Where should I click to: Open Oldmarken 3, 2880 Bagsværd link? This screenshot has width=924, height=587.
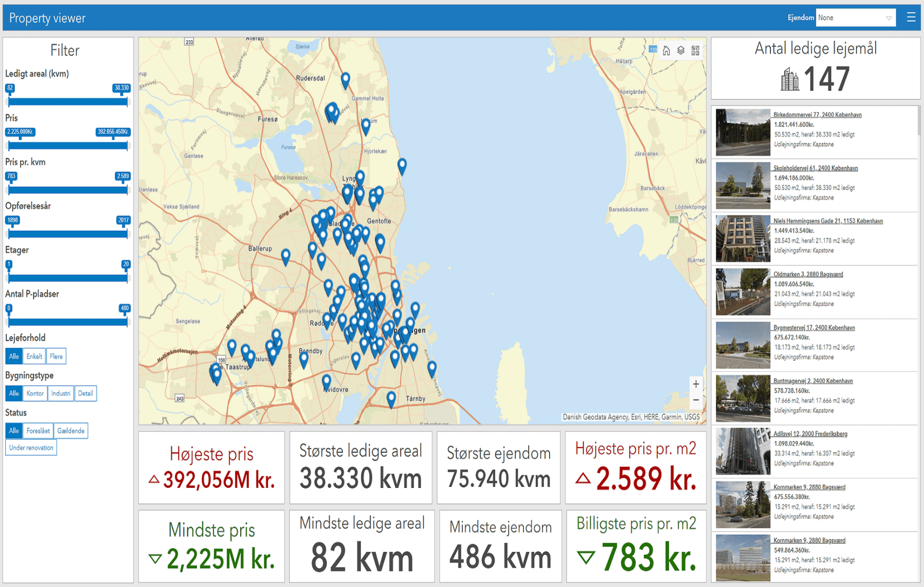[x=808, y=274]
